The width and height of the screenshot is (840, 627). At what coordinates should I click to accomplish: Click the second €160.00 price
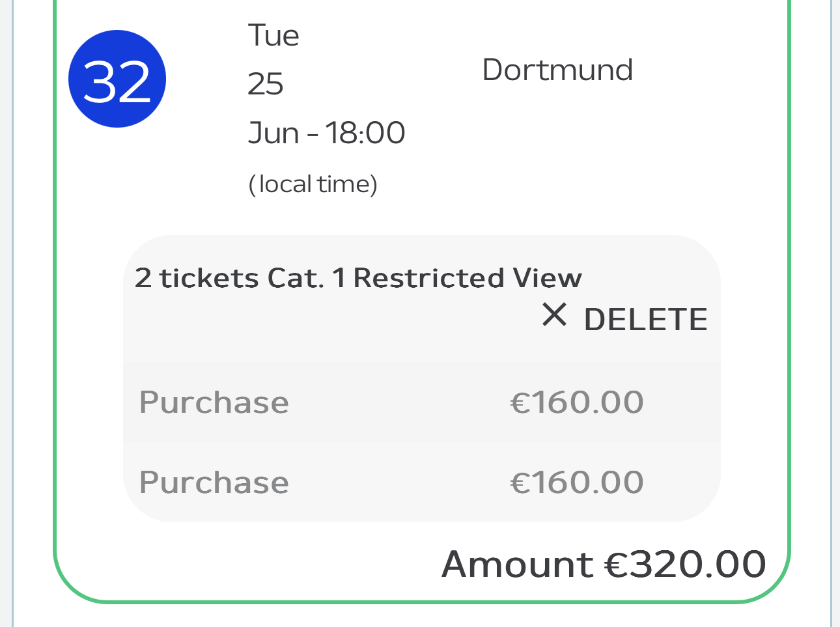point(577,482)
